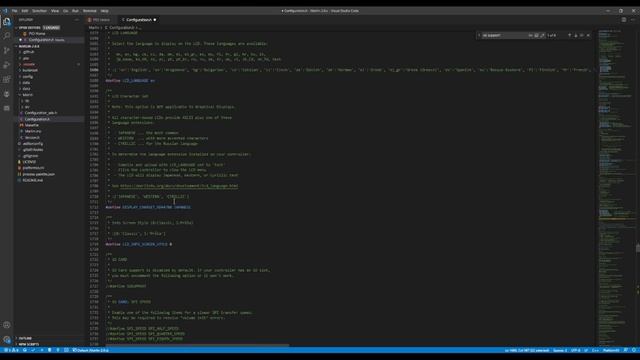Toggle Use Regular Expression in find widget
The width and height of the screenshot is (640, 360).
click(x=542, y=36)
